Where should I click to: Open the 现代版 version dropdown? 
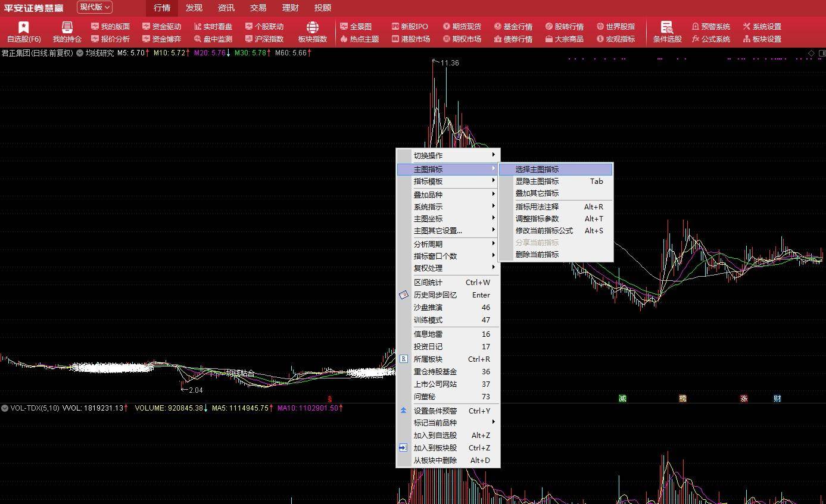coord(95,7)
